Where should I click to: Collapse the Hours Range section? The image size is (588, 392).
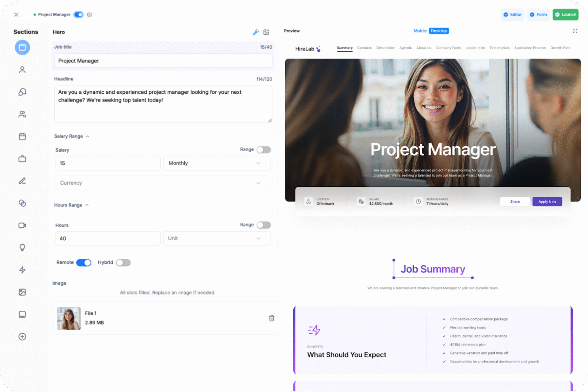71,205
